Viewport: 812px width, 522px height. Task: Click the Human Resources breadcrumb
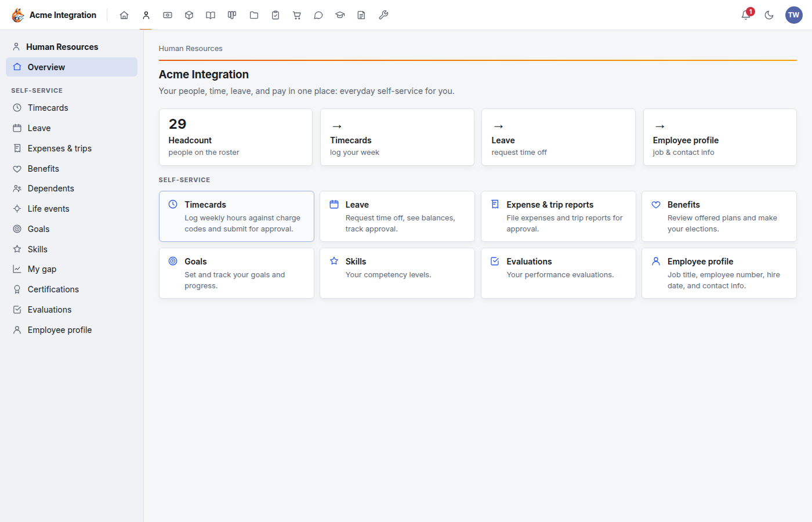click(191, 49)
